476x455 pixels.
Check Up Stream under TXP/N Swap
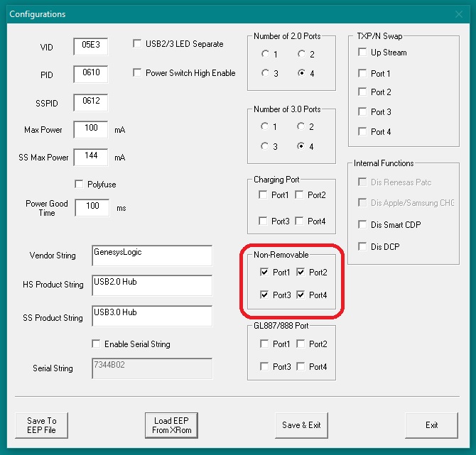[363, 53]
